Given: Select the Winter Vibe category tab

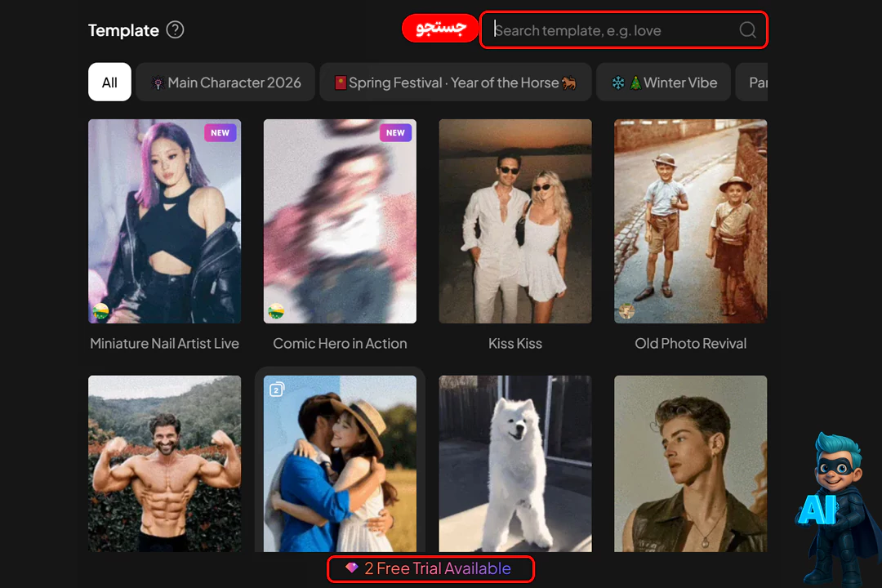Looking at the screenshot, I should [663, 82].
